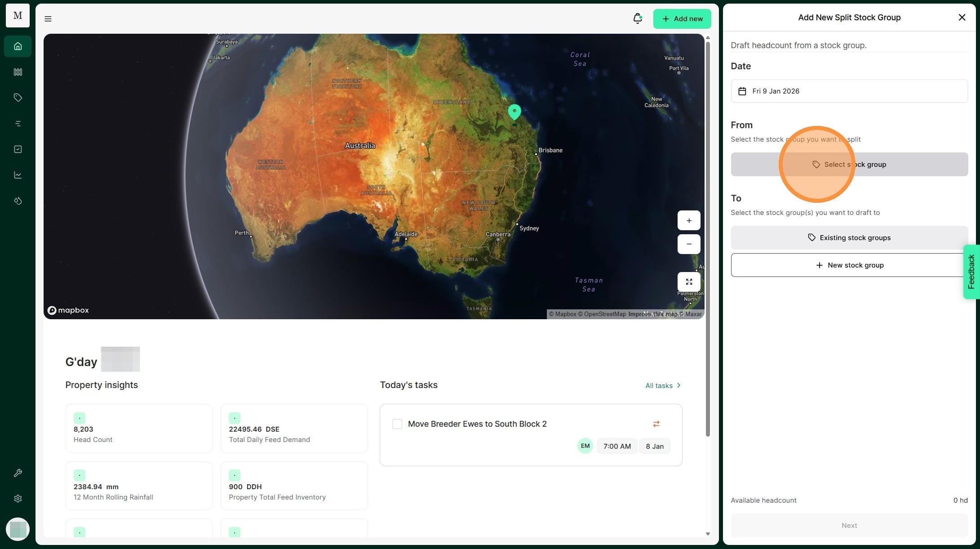Open the settings gear icon in sidebar
Screen dimensions: 980x549
tap(18, 499)
